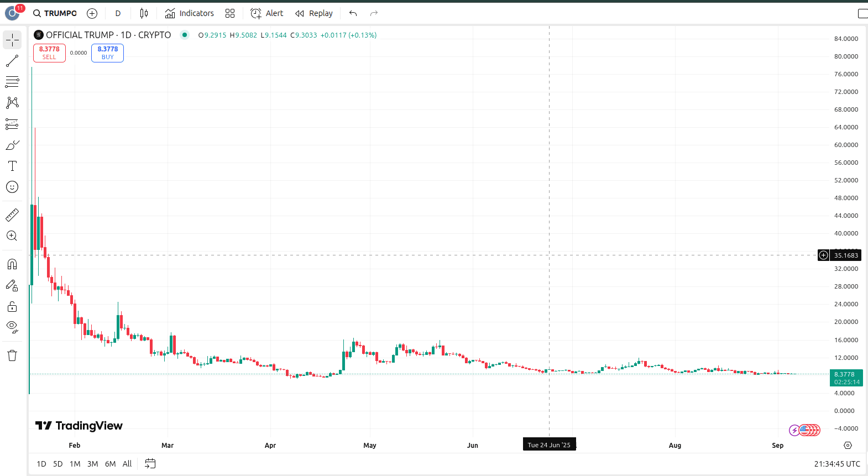
Task: Open the user profile avatar menu
Action: click(x=12, y=13)
